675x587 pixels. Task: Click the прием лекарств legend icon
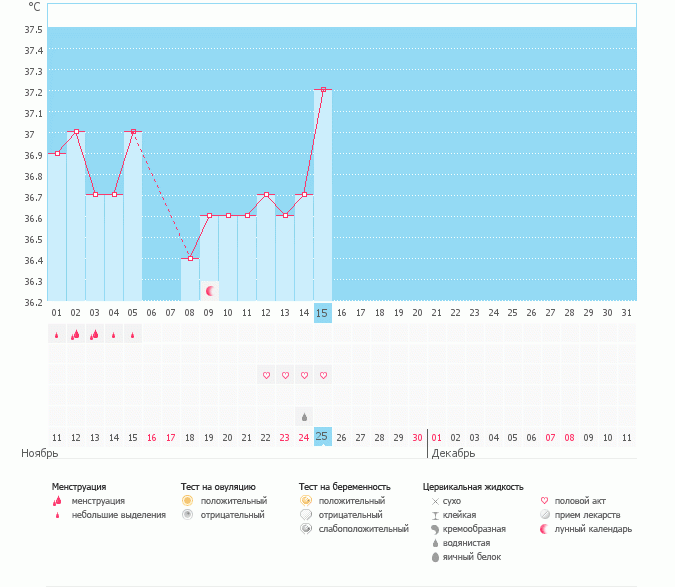(x=545, y=515)
